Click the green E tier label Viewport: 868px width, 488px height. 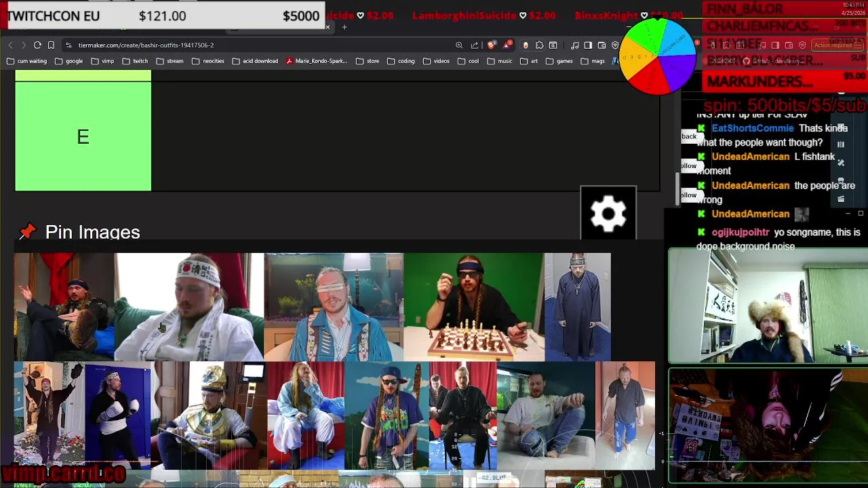pos(83,136)
